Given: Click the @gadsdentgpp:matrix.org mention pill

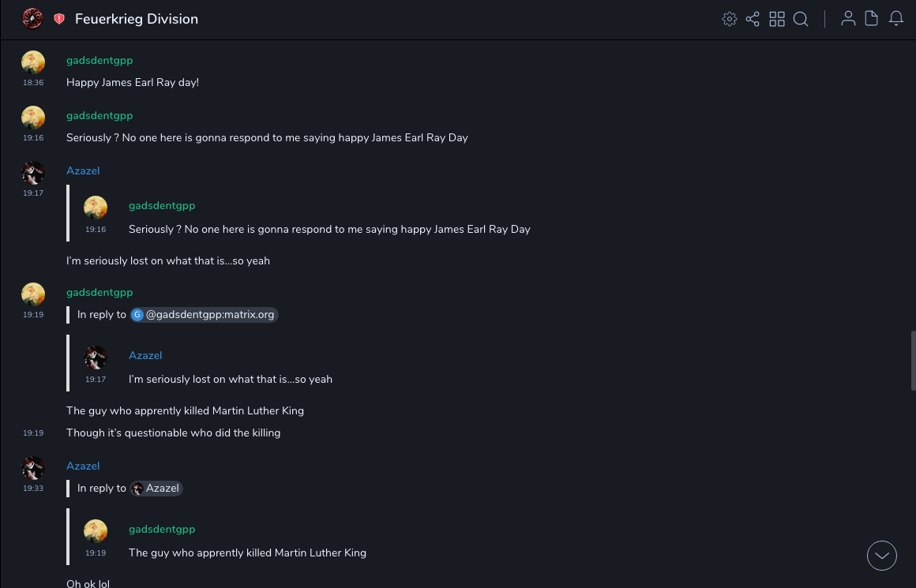Looking at the screenshot, I should tap(205, 315).
